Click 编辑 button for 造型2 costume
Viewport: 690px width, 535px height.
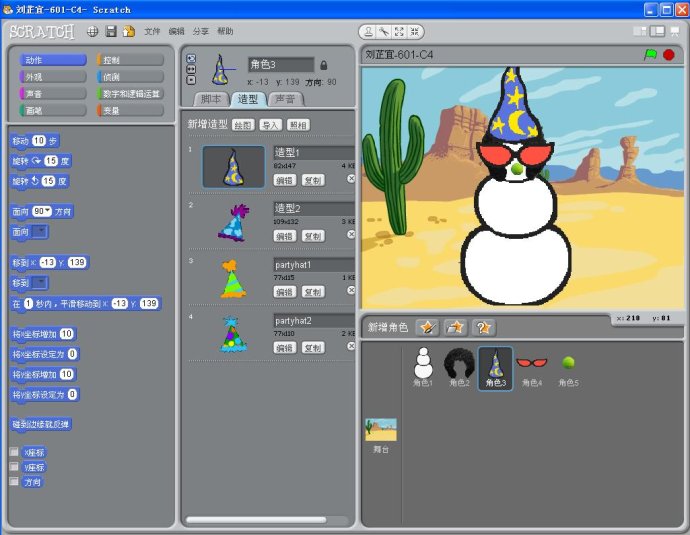[285, 236]
